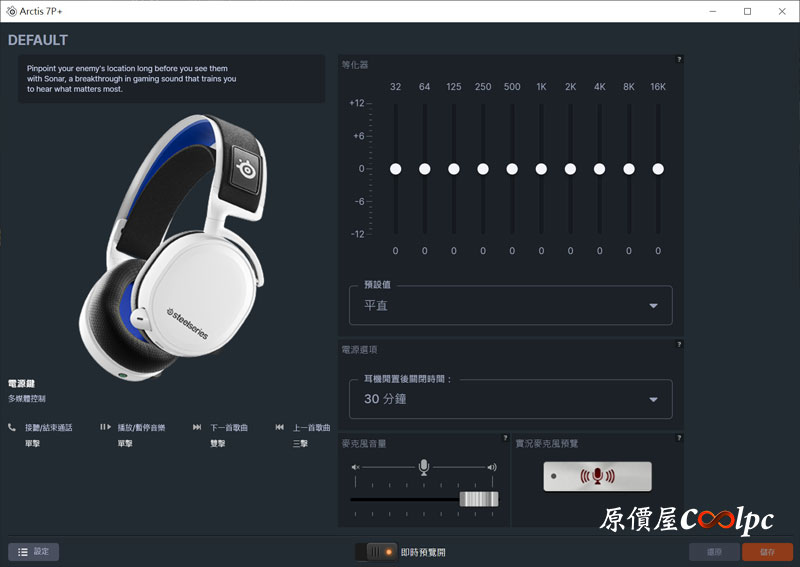Click the orange 儲存 save button

pos(767,552)
